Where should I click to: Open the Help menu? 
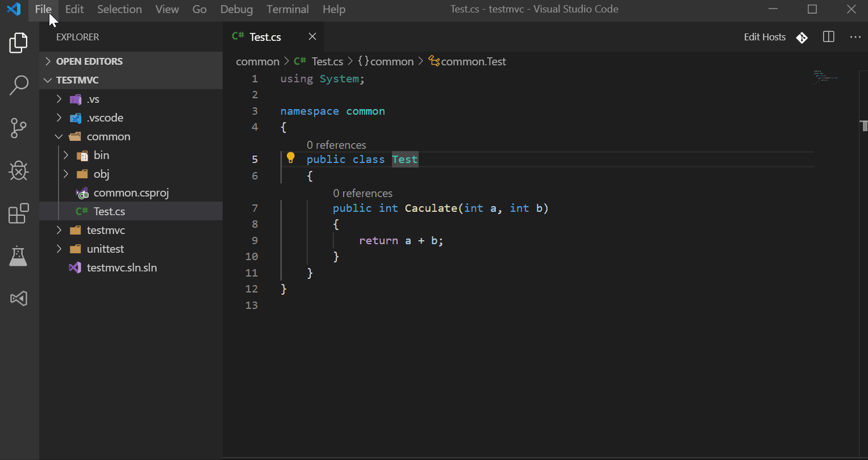tap(334, 9)
